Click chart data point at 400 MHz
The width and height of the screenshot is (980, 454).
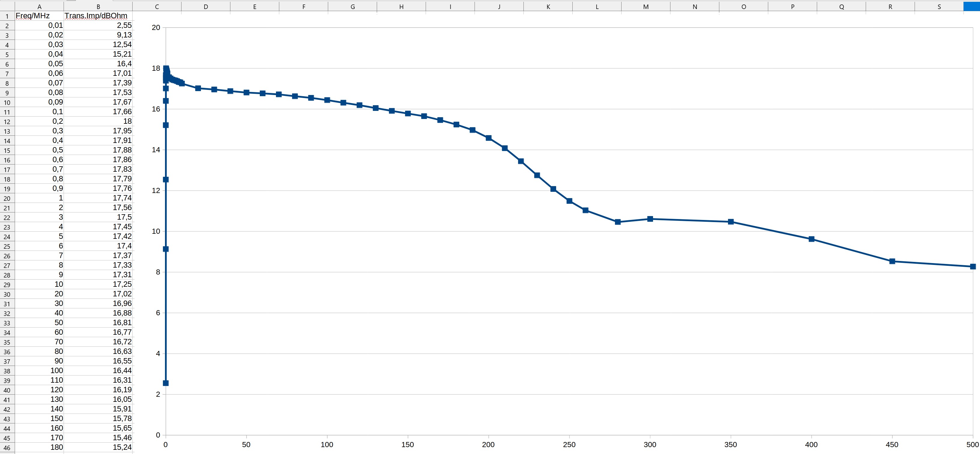click(x=811, y=239)
